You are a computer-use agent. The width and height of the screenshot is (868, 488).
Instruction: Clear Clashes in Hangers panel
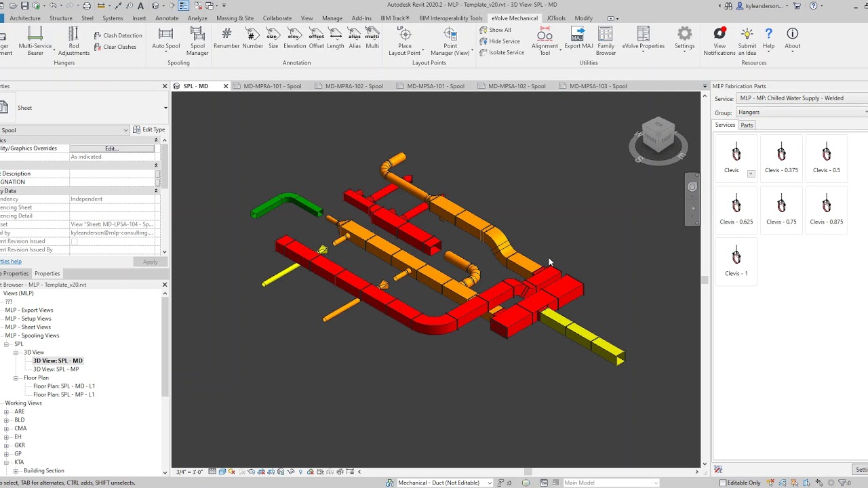[115, 47]
